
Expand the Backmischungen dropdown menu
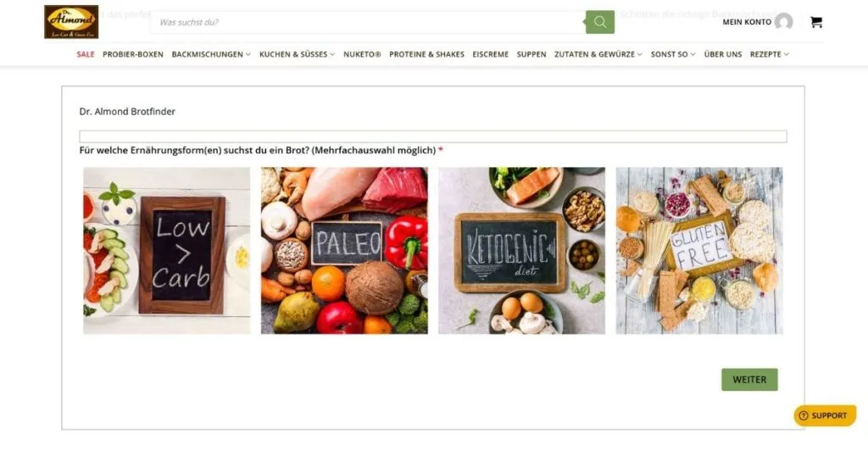[x=211, y=54]
